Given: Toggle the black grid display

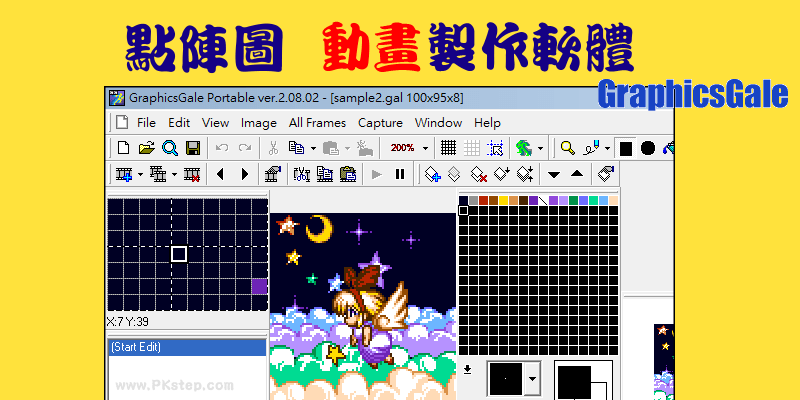Looking at the screenshot, I should 448,148.
